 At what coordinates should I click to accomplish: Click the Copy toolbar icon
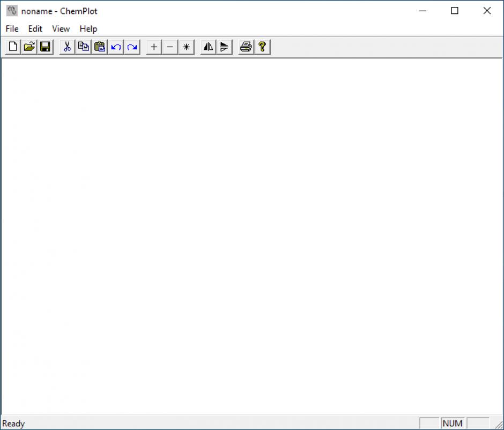click(84, 47)
